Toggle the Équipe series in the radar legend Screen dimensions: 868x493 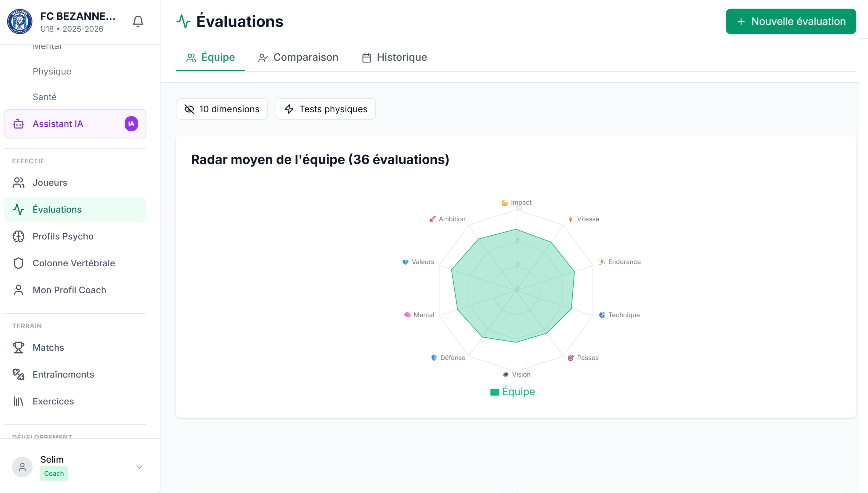click(x=512, y=392)
